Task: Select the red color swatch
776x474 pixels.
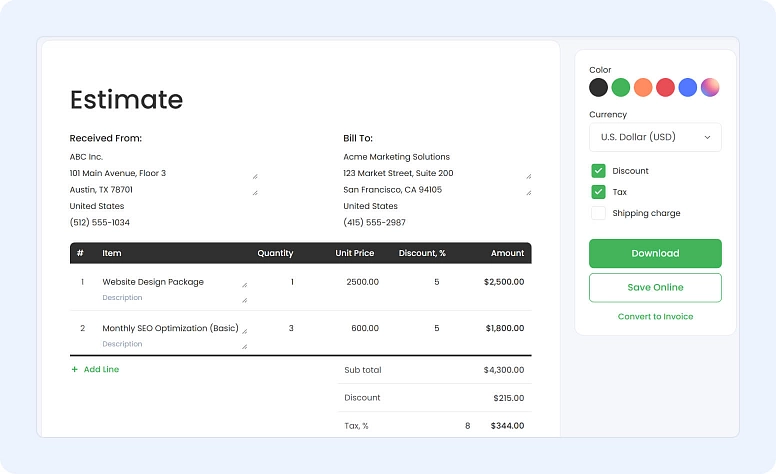Action: [665, 87]
